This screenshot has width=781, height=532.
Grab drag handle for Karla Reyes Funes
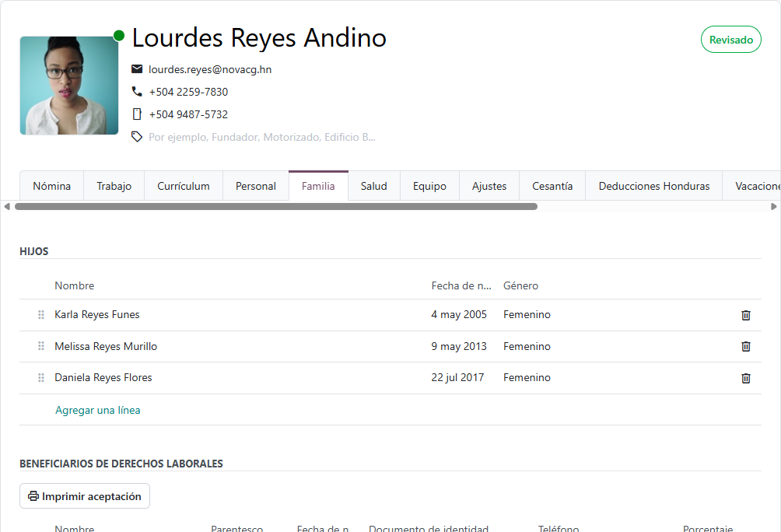coord(41,314)
